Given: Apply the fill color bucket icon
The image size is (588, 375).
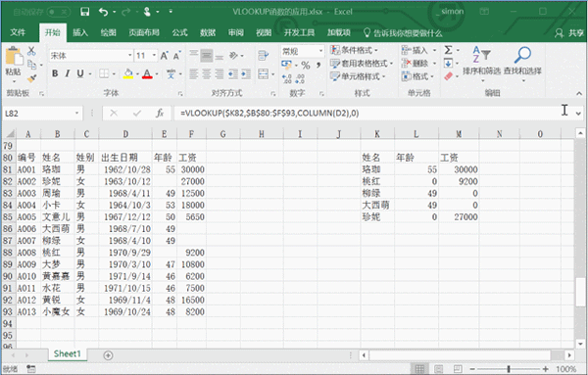Looking at the screenshot, I should coord(128,73).
